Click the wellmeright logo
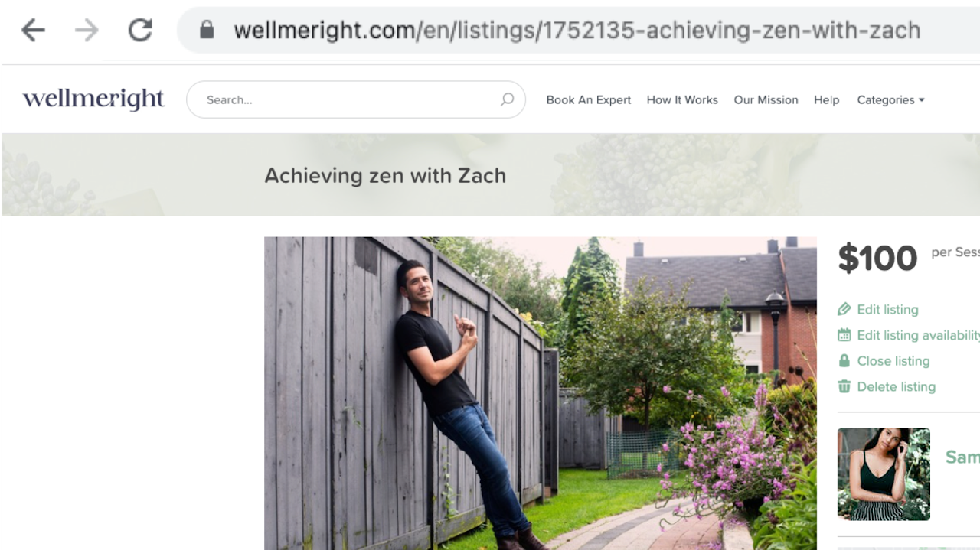The width and height of the screenshot is (980, 550). pyautogui.click(x=93, y=99)
